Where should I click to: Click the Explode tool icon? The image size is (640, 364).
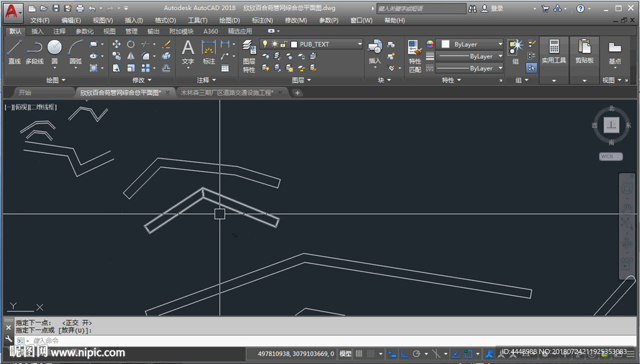pos(166,56)
